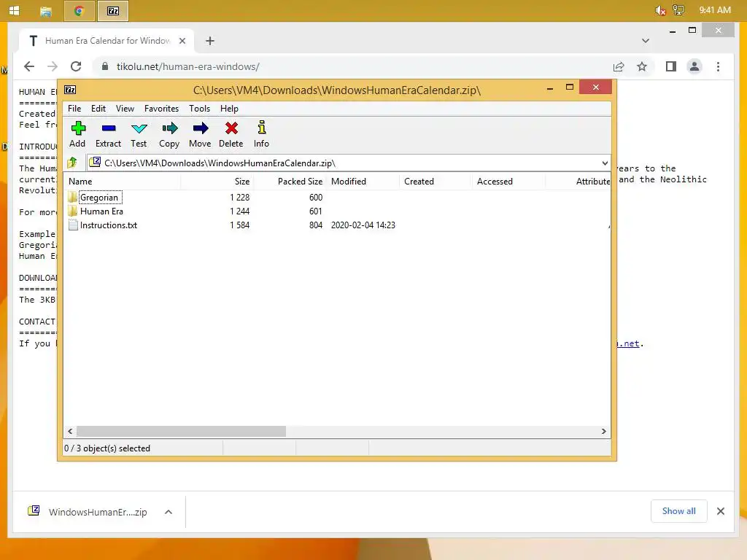Click status text 0 / 3 object(s) selected
The height and width of the screenshot is (560, 747).
click(107, 448)
